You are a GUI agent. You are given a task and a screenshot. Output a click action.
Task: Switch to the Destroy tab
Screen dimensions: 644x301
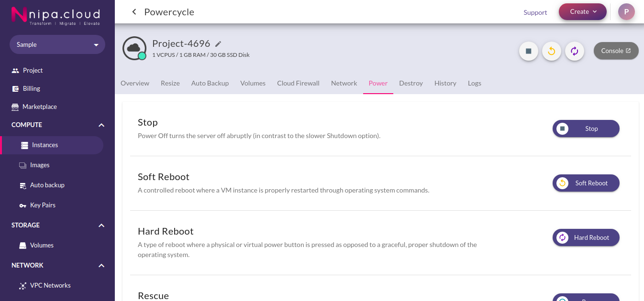coord(411,83)
